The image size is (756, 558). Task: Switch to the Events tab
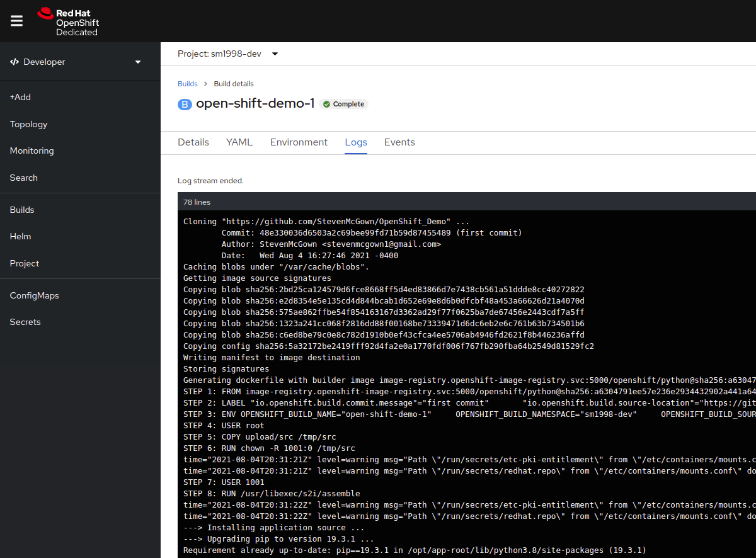pyautogui.click(x=399, y=142)
